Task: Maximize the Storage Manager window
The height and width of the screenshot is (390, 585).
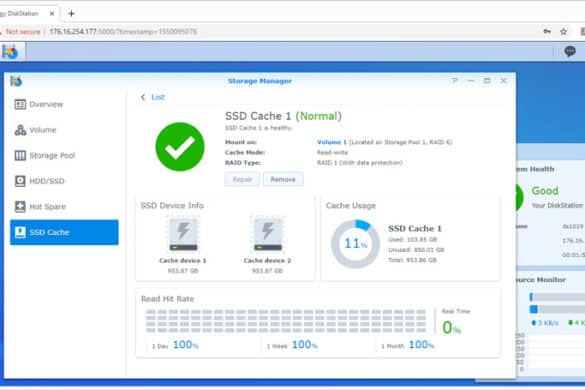Action: (x=487, y=81)
